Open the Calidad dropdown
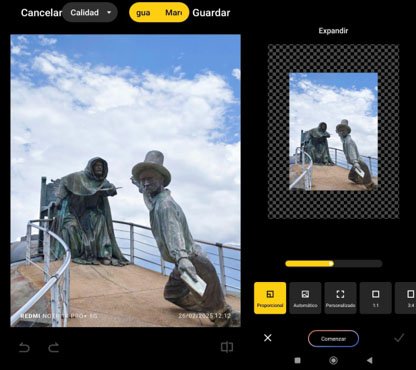The image size is (416, 370). click(x=90, y=12)
